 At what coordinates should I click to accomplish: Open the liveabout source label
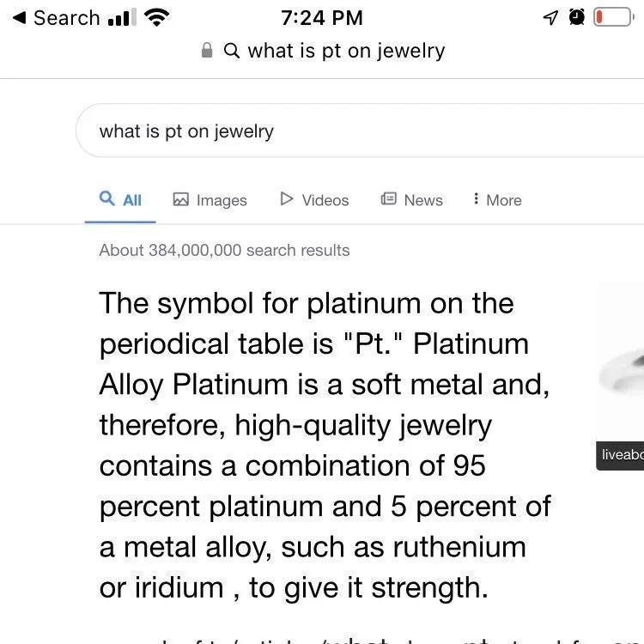[x=620, y=455]
